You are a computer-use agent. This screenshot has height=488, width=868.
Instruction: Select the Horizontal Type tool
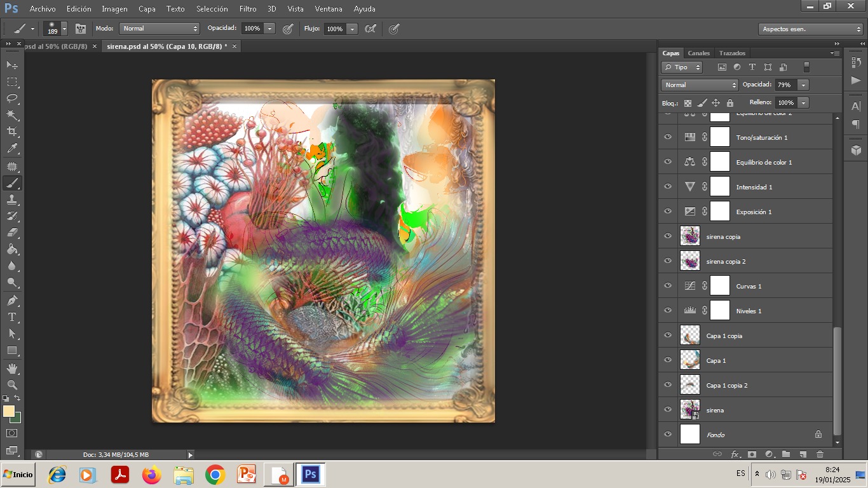tap(12, 316)
